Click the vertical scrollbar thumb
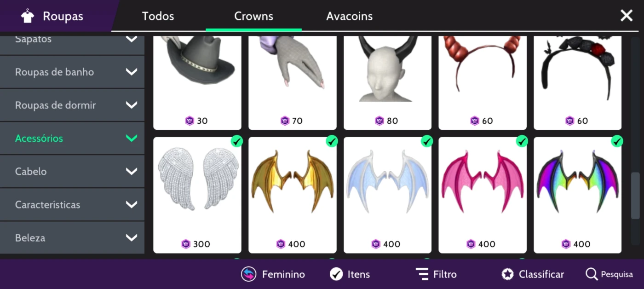The width and height of the screenshot is (644, 289). coord(635,196)
